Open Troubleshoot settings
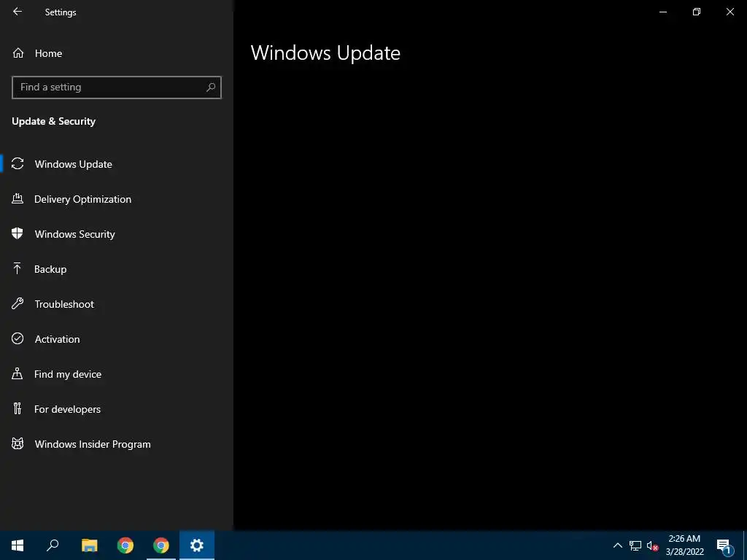The width and height of the screenshot is (747, 560). click(x=117, y=304)
